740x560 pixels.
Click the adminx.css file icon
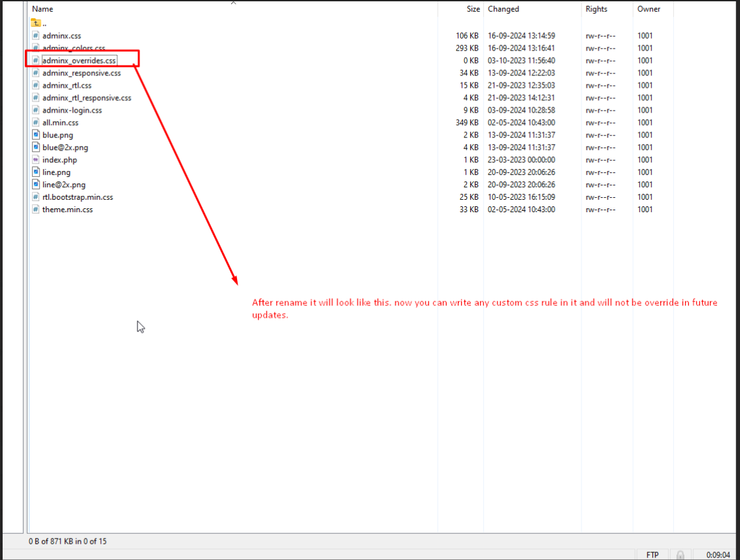36,35
